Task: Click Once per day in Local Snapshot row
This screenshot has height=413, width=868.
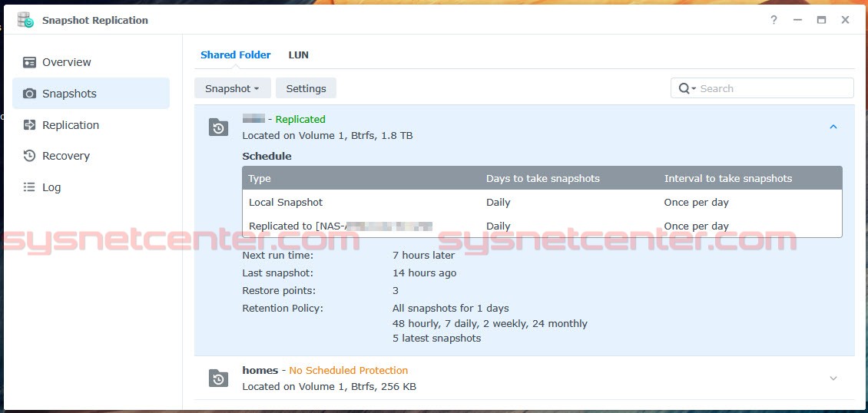Action: (x=697, y=203)
